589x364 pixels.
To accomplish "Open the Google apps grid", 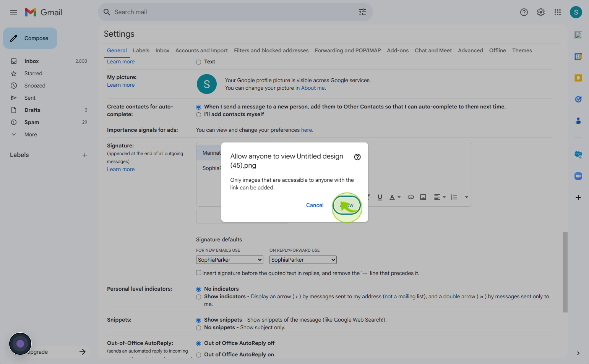I will (558, 12).
